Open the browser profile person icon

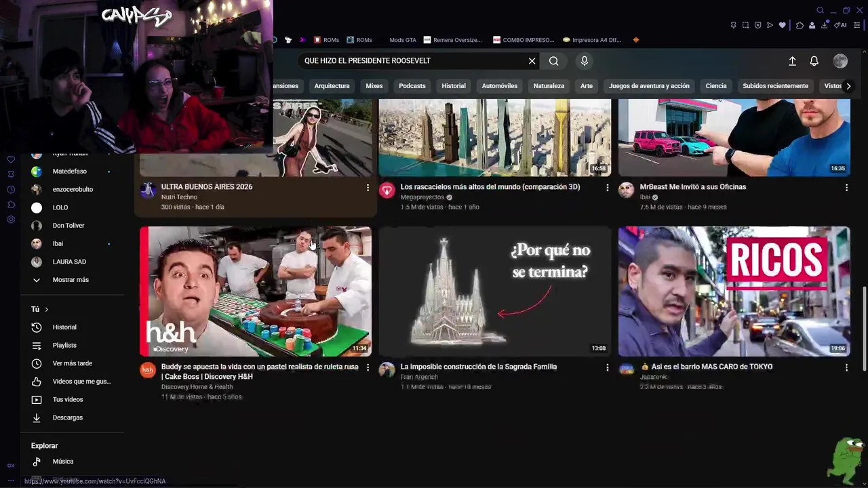click(812, 25)
